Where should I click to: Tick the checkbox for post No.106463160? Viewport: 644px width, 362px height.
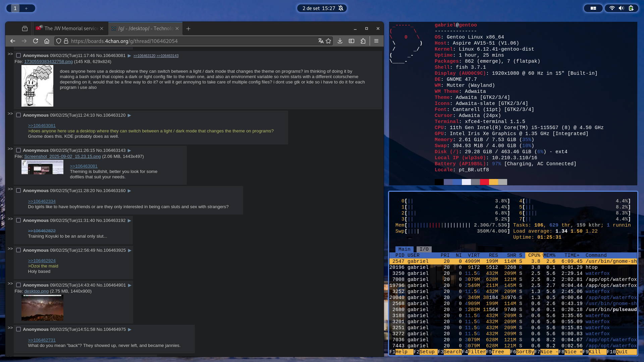pos(18,191)
